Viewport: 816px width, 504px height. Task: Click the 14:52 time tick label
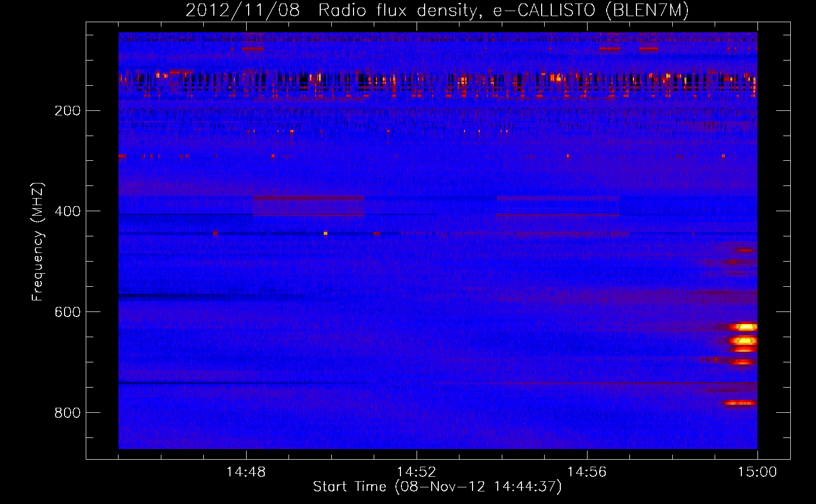tap(417, 472)
